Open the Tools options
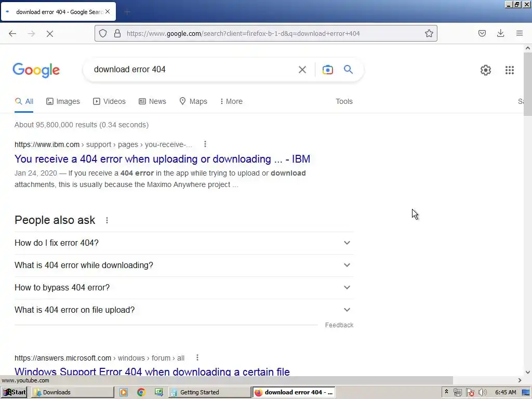The width and height of the screenshot is (532, 399). 344,101
